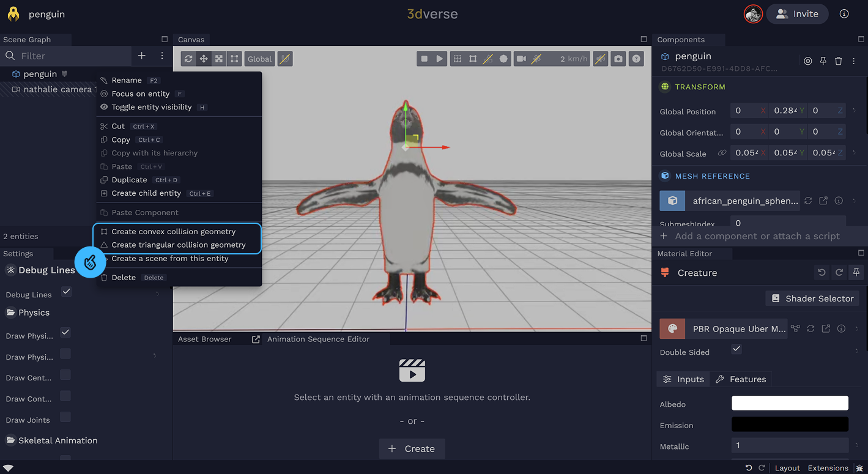Click the refresh icon in canvas toolbar

click(x=188, y=59)
